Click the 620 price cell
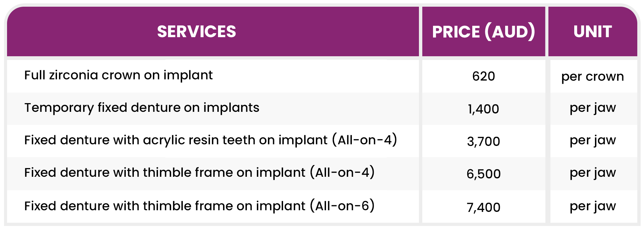 [483, 76]
